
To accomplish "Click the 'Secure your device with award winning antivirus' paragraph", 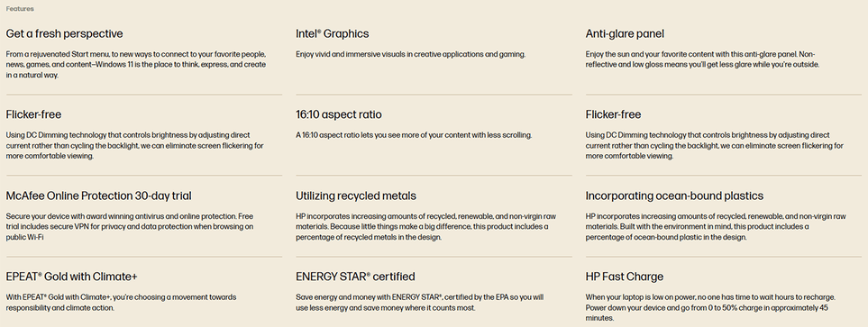I will [x=130, y=226].
